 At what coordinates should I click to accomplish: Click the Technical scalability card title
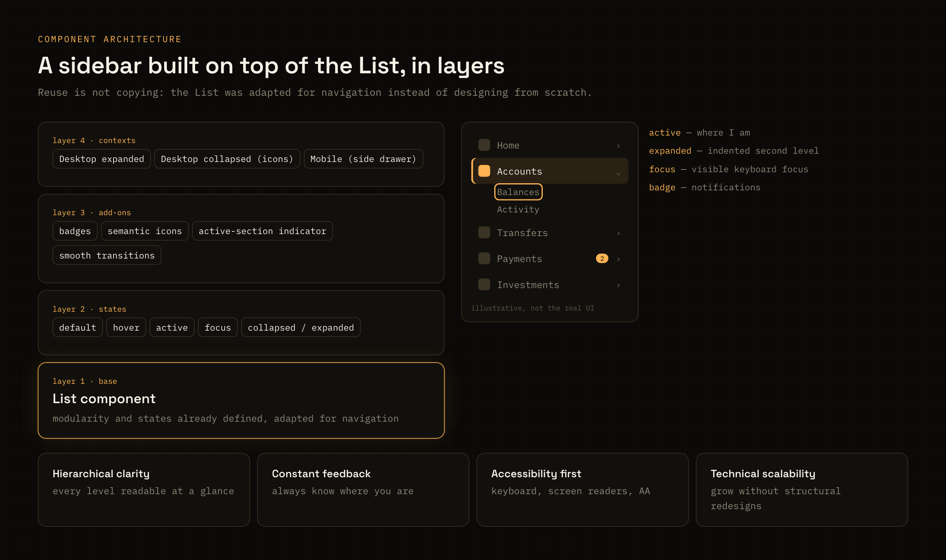[763, 474]
